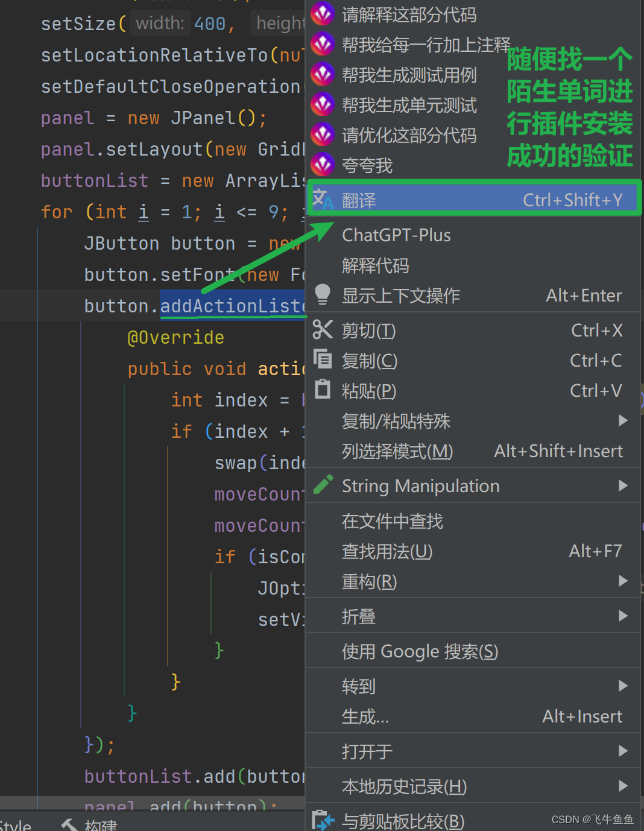Open ChatGPT-Plus from the context menu

tap(396, 235)
